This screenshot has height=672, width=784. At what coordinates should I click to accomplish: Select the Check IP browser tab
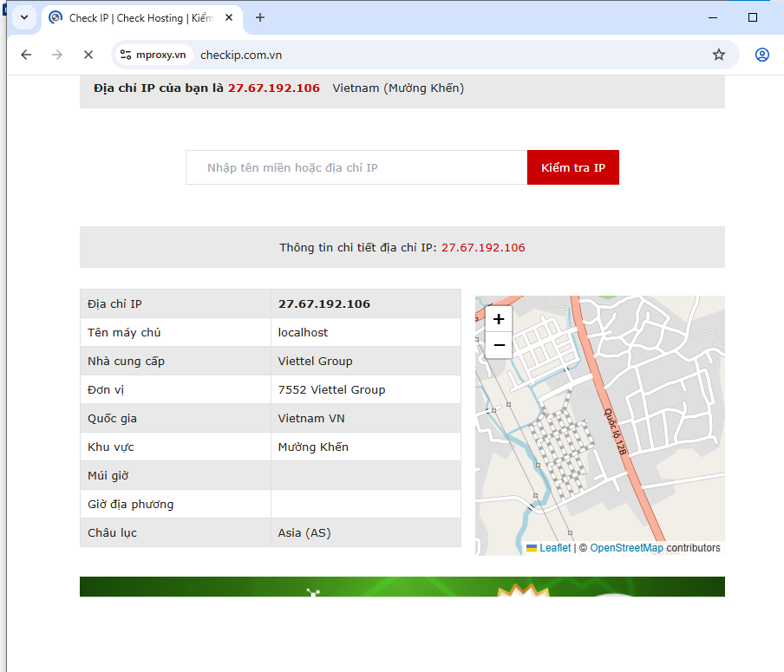point(141,18)
